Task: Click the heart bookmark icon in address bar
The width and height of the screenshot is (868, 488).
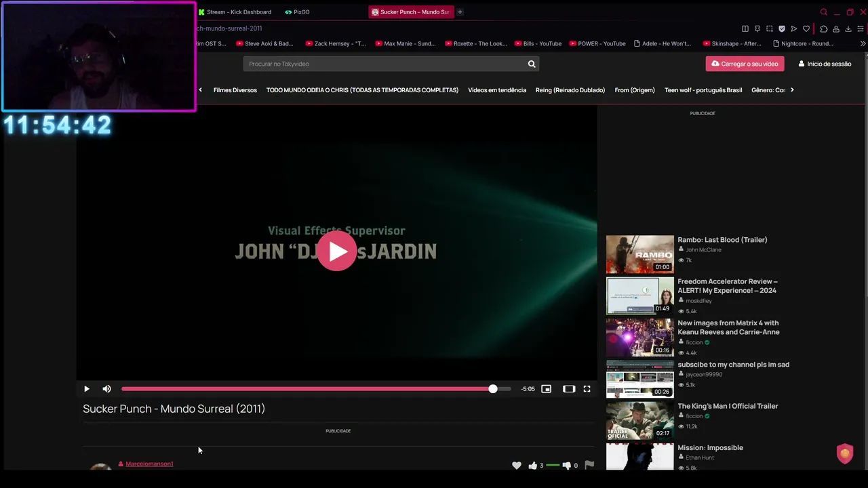Action: click(x=806, y=28)
